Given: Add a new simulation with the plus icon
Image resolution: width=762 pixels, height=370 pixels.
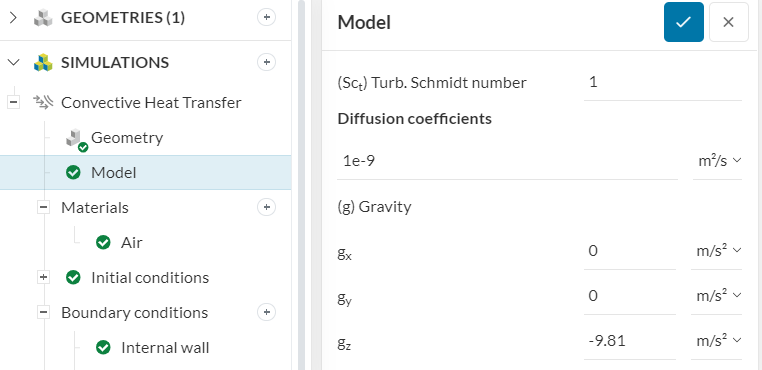Looking at the screenshot, I should pos(266,62).
